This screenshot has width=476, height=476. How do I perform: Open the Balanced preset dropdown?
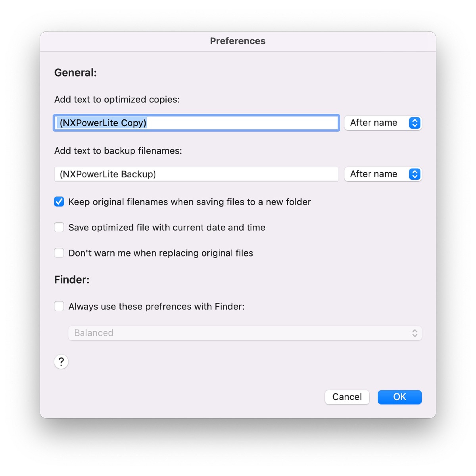245,333
